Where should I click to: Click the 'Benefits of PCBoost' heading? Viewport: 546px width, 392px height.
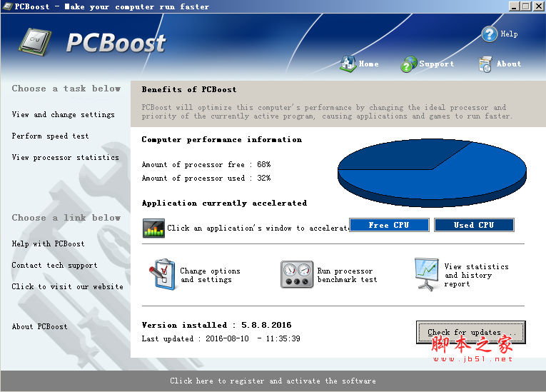pyautogui.click(x=189, y=89)
